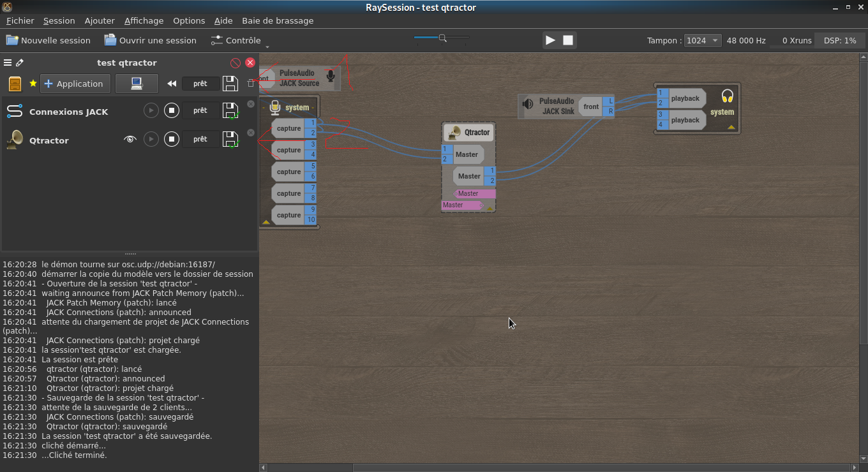Click the rewind snapshots icon
Viewport: 868px width, 472px height.
point(171,84)
